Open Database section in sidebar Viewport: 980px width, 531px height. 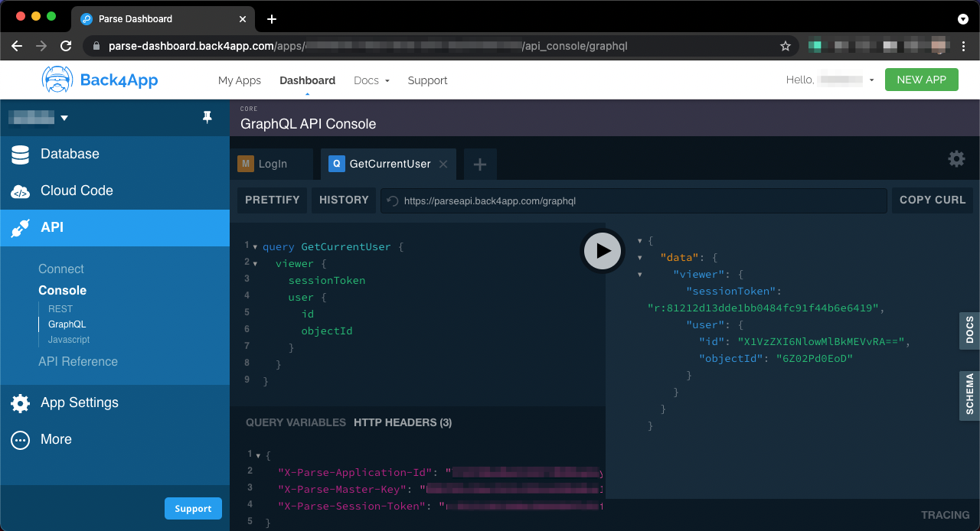pyautogui.click(x=115, y=155)
